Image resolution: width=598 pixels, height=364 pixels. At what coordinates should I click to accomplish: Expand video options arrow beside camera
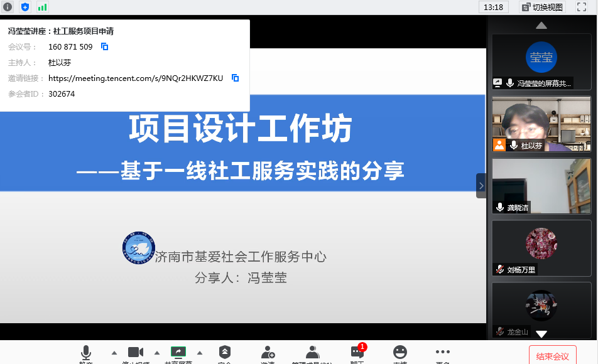157,352
